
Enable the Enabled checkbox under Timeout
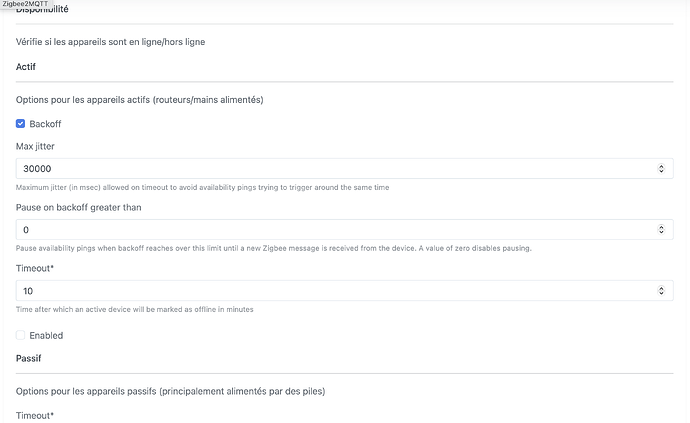tap(21, 335)
